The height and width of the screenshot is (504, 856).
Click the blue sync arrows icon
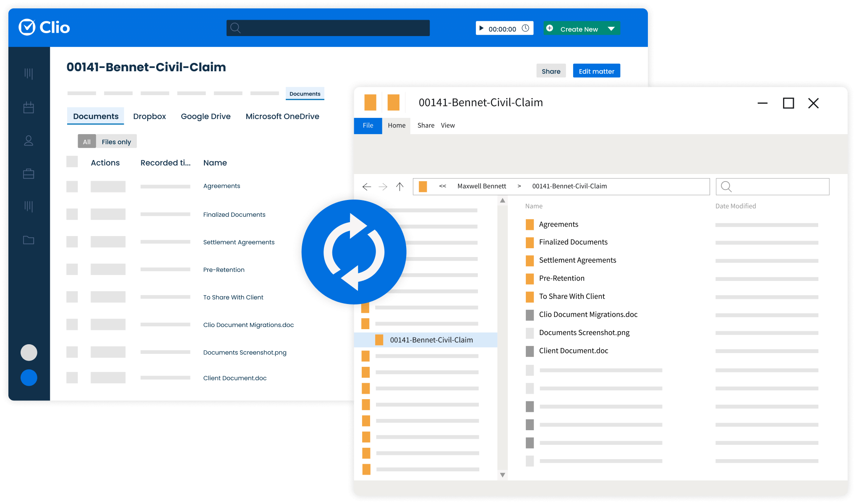tap(354, 252)
